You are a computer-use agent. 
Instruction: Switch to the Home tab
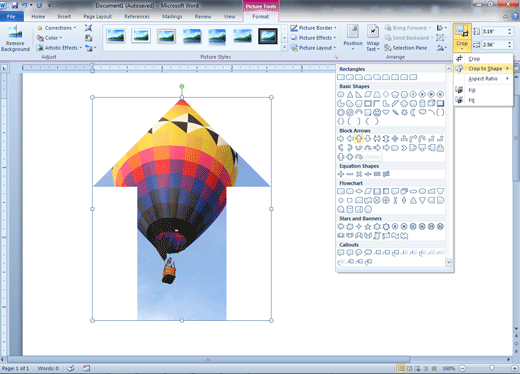point(38,16)
